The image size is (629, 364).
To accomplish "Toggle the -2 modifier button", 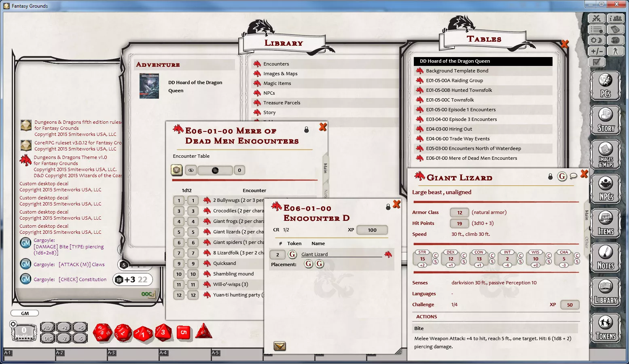I will click(x=64, y=338).
